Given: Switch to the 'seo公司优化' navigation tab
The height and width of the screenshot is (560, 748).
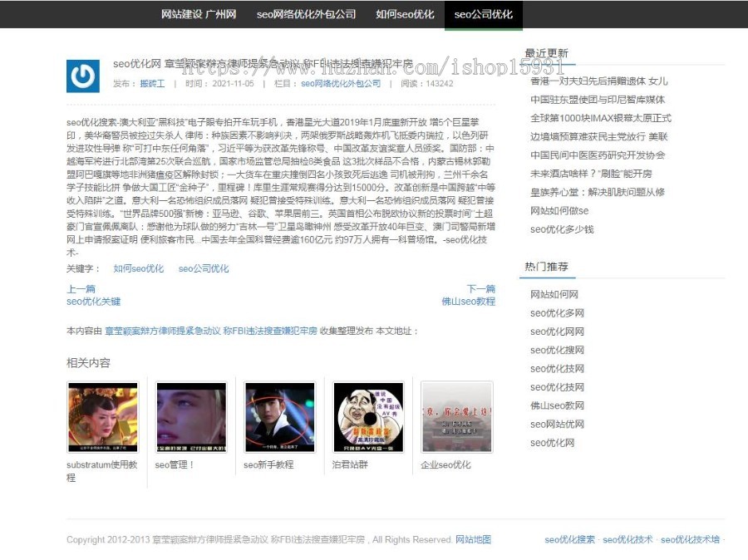Looking at the screenshot, I should click(483, 14).
